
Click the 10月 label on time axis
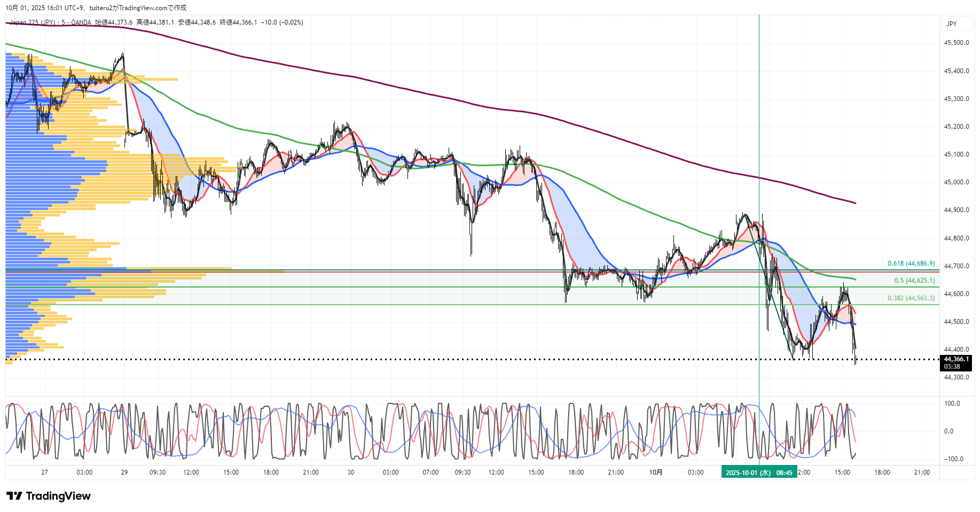[x=656, y=472]
